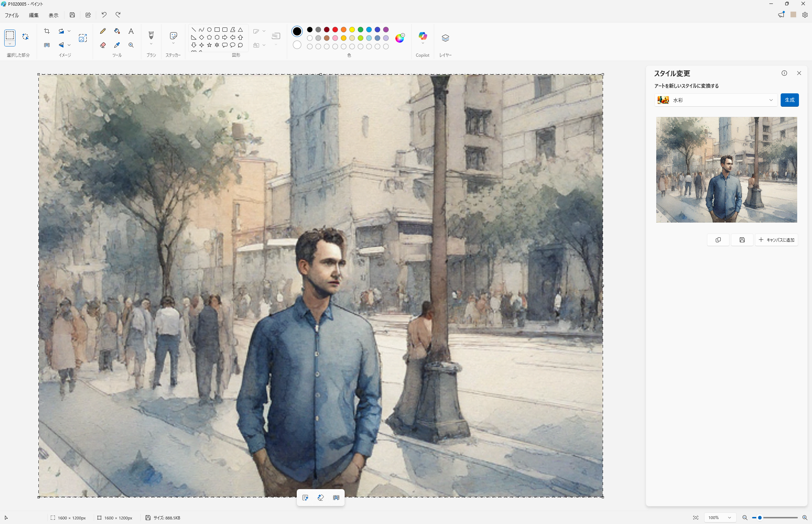This screenshot has height=524, width=812.
Task: Open the Layers panel icon
Action: [x=445, y=38]
